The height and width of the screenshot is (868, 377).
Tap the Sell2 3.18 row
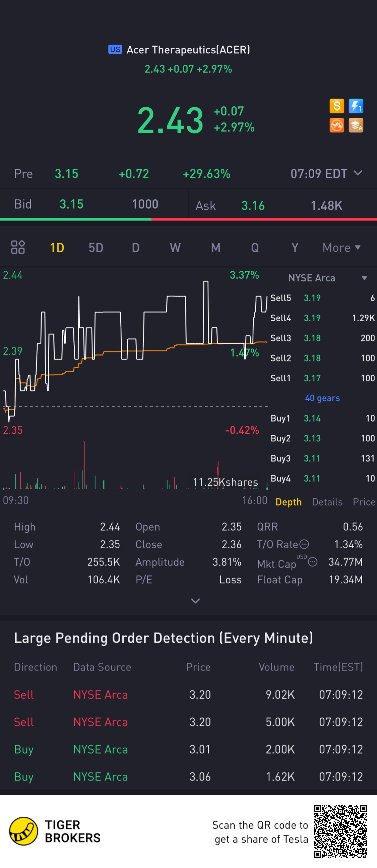pyautogui.click(x=322, y=358)
